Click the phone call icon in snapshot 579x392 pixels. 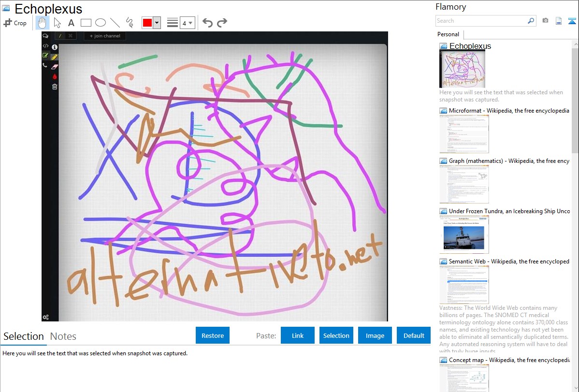coord(45,65)
